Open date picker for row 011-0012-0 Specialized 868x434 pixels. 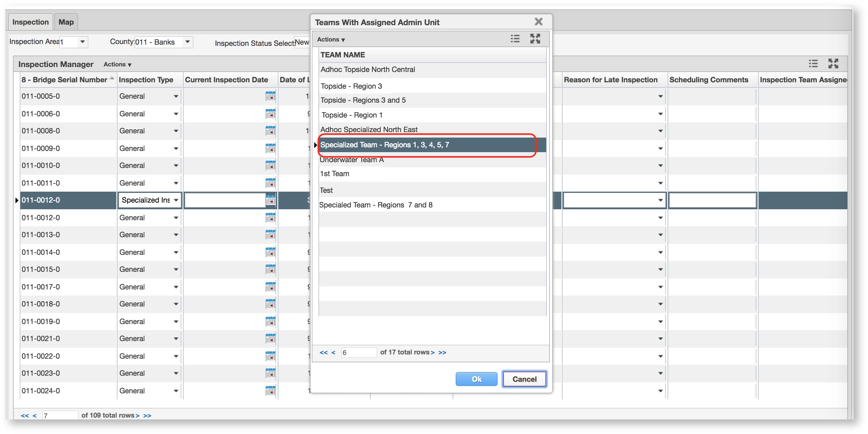270,200
